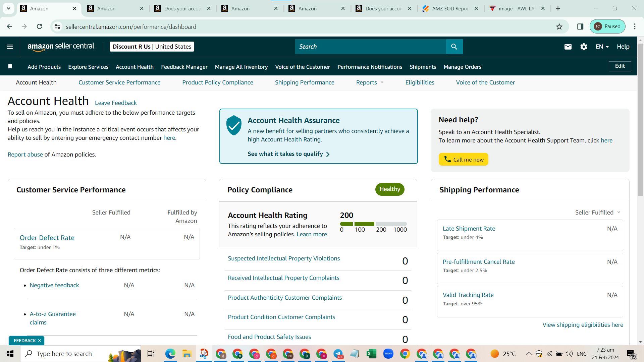Viewport: 644px width, 362px height.
Task: Open the EN language dropdown
Action: (x=602, y=47)
